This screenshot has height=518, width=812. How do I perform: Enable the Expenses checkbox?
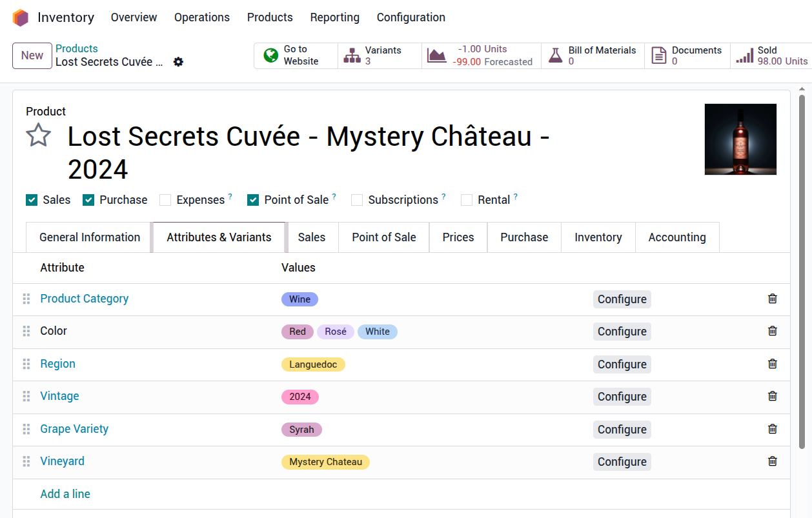coord(165,200)
